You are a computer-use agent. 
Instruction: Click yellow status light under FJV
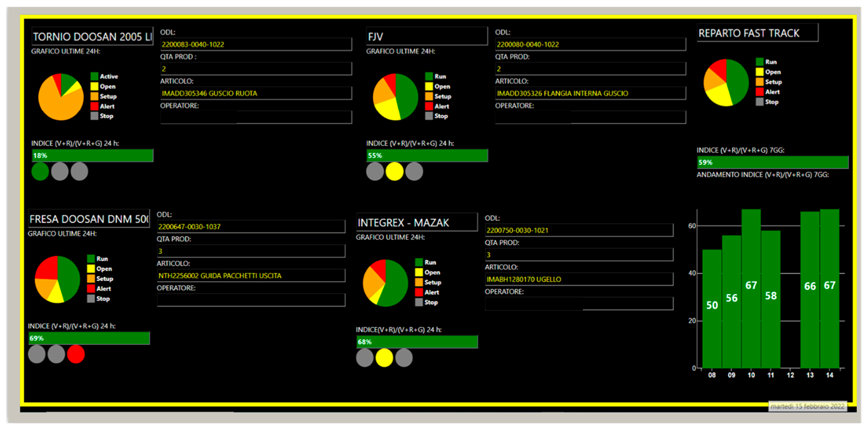394,171
